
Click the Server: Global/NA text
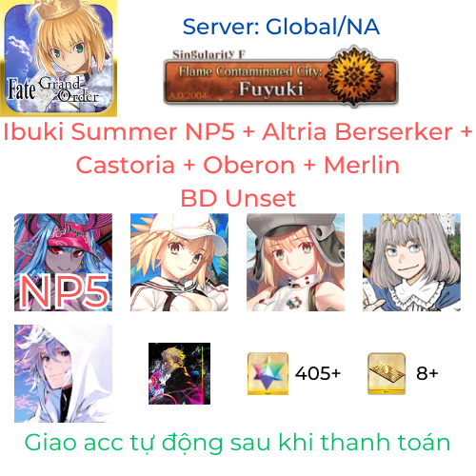coord(281,27)
